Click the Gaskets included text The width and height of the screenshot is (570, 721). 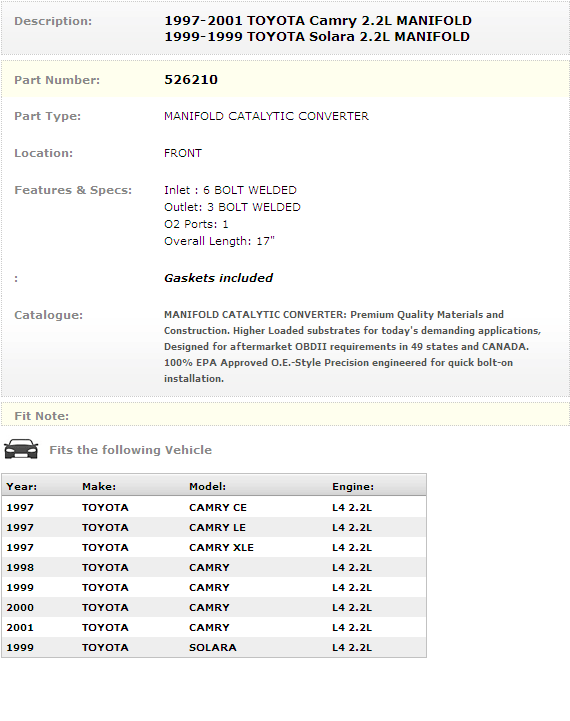[218, 278]
